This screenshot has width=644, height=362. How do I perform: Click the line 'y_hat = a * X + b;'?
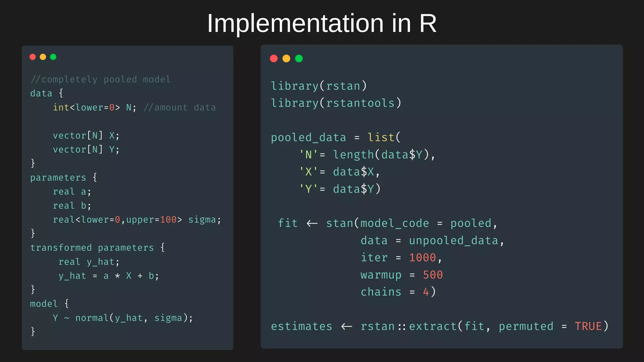point(109,276)
